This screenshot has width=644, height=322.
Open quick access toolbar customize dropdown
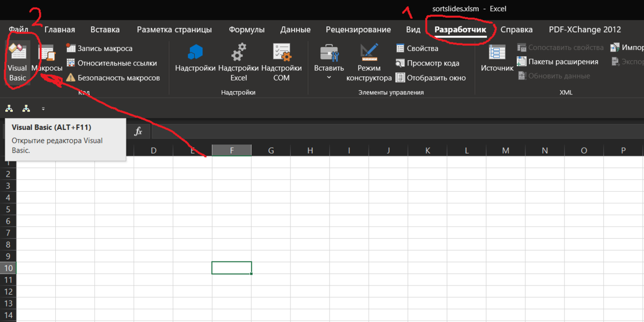point(43,109)
